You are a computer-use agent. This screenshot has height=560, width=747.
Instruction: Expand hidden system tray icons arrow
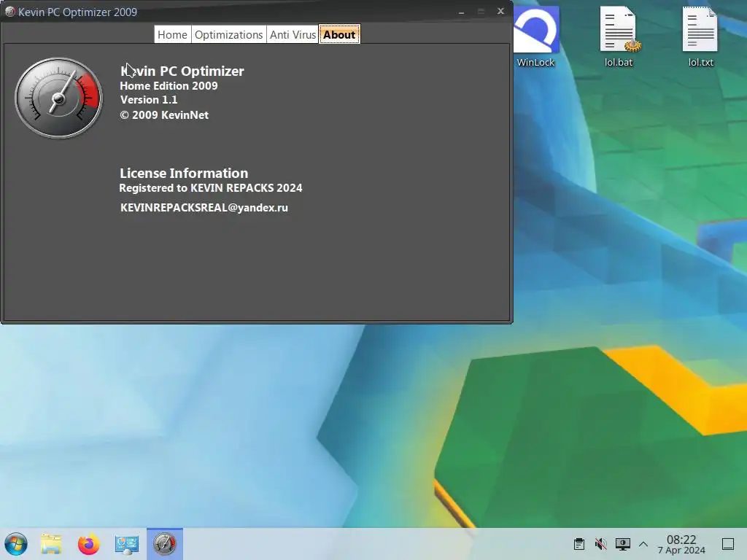coord(643,544)
